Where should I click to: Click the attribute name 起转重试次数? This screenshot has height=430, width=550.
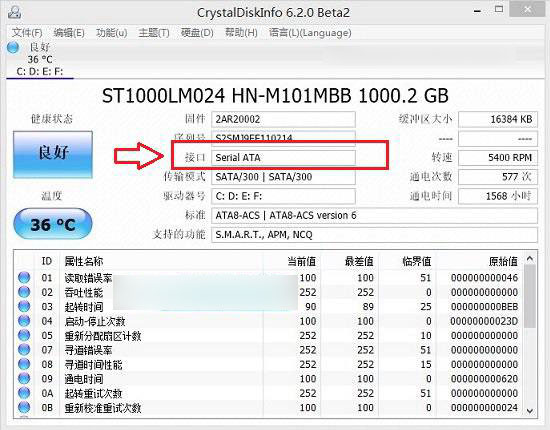point(93,393)
